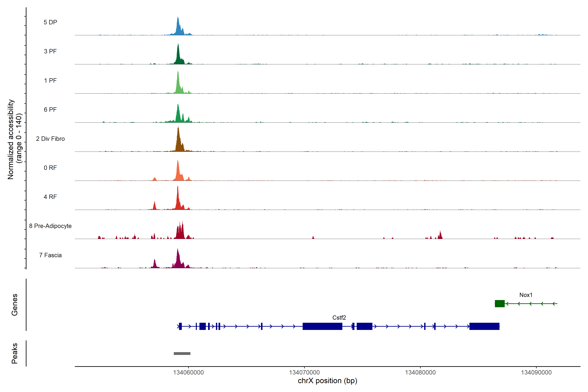This screenshot has width=588, height=392.
Task: Click the Cstf2 gene label
Action: 339,318
